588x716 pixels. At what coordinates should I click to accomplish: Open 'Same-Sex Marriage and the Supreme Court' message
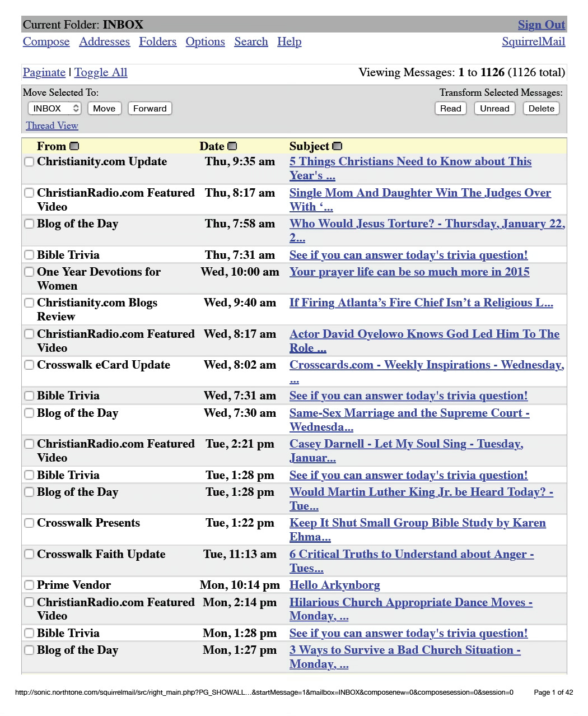point(409,420)
